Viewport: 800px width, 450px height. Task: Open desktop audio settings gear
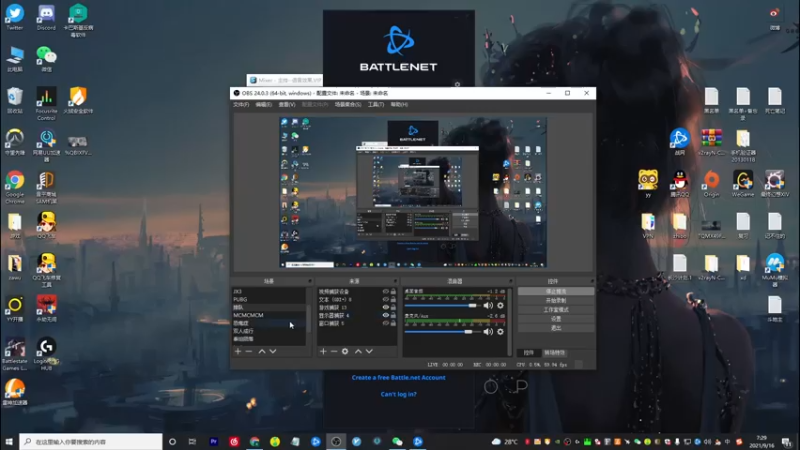point(501,305)
